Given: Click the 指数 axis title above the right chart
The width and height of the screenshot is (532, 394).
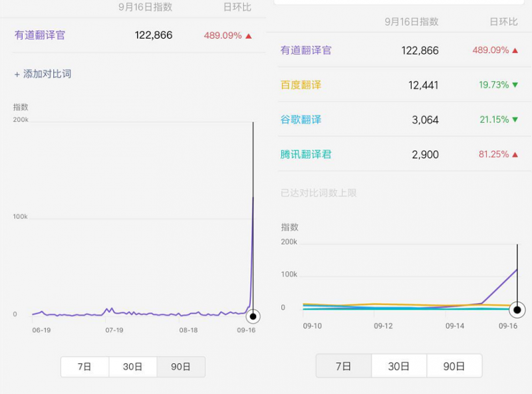Looking at the screenshot, I should coord(290,227).
